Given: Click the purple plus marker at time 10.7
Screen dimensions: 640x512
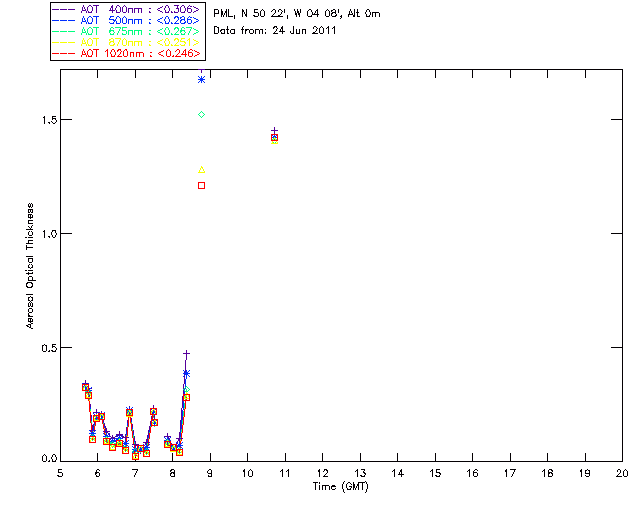Looking at the screenshot, I should click(x=274, y=131).
